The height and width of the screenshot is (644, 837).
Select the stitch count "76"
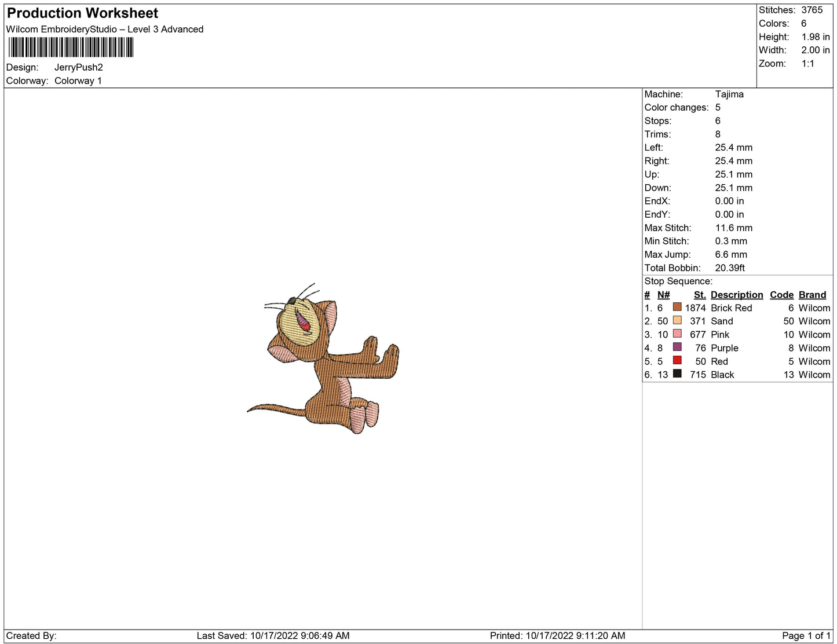click(x=701, y=347)
